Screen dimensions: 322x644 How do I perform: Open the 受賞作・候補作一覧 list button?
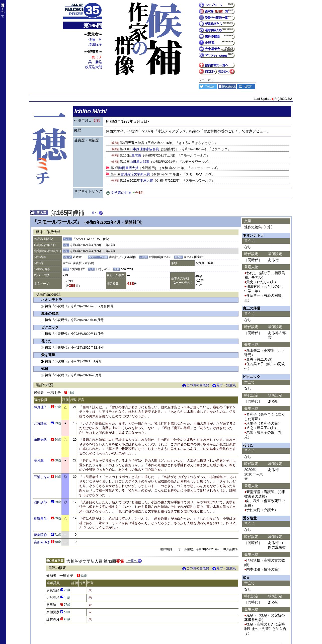click(x=216, y=18)
